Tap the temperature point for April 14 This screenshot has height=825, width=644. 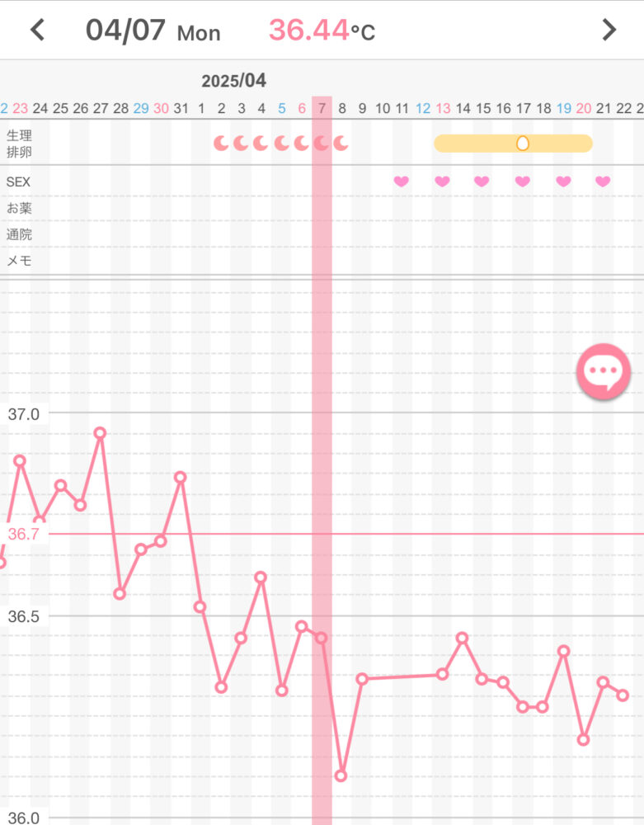(x=462, y=639)
